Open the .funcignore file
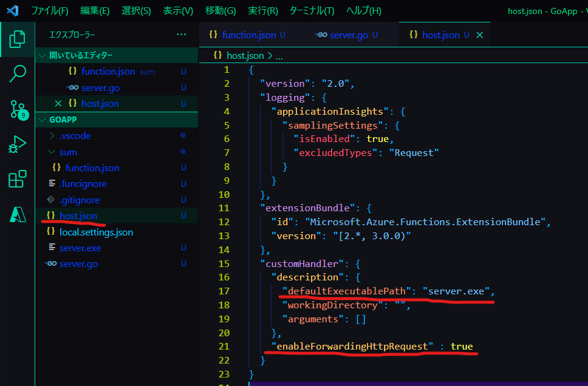 pyautogui.click(x=117, y=184)
